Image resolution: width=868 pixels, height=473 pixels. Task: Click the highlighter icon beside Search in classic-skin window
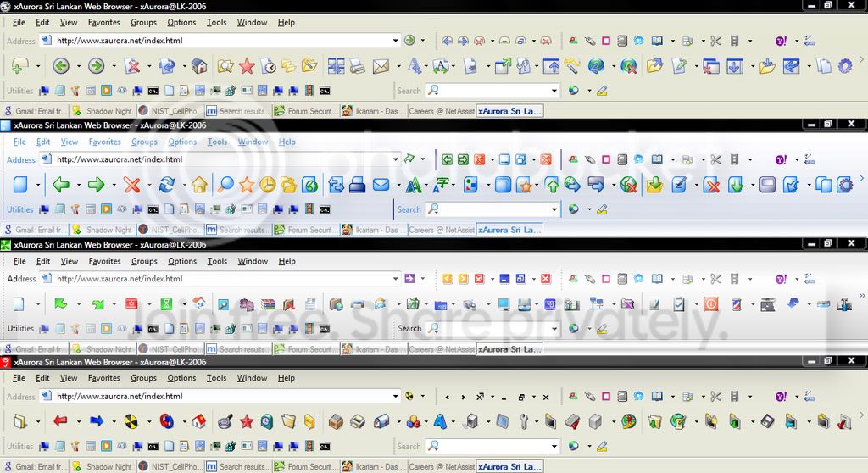(602, 91)
